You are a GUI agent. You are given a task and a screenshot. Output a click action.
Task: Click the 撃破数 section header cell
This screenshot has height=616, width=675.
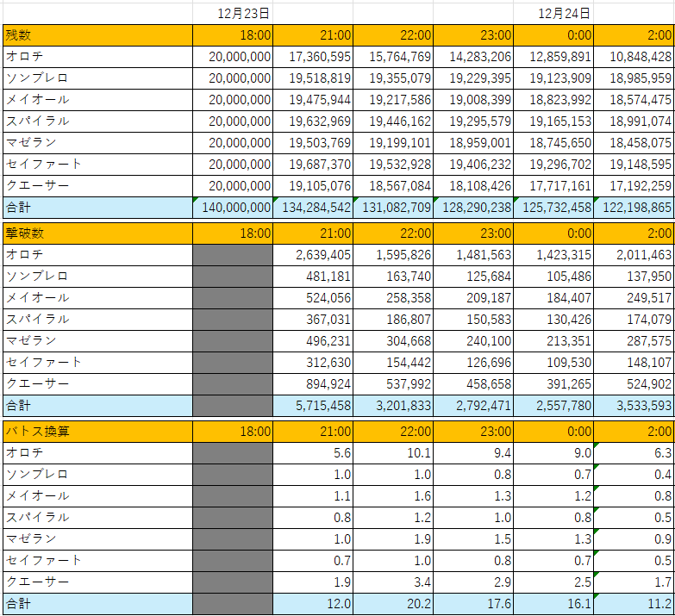coord(97,233)
